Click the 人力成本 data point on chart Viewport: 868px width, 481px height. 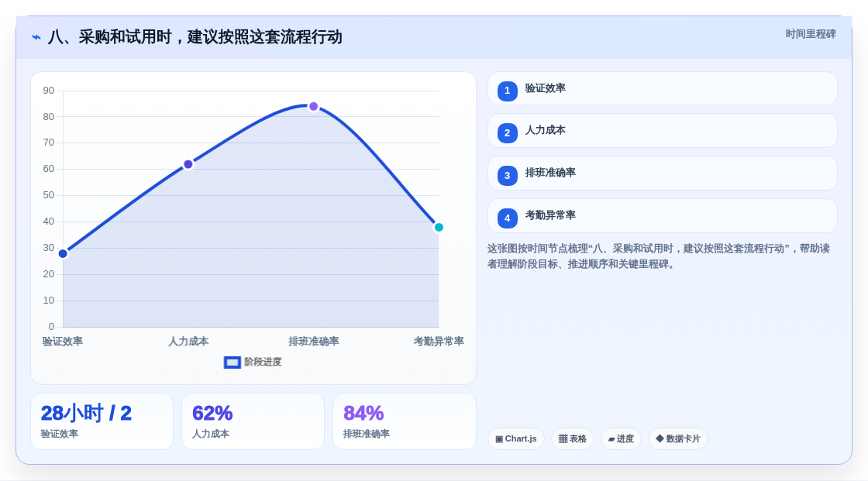pyautogui.click(x=188, y=164)
